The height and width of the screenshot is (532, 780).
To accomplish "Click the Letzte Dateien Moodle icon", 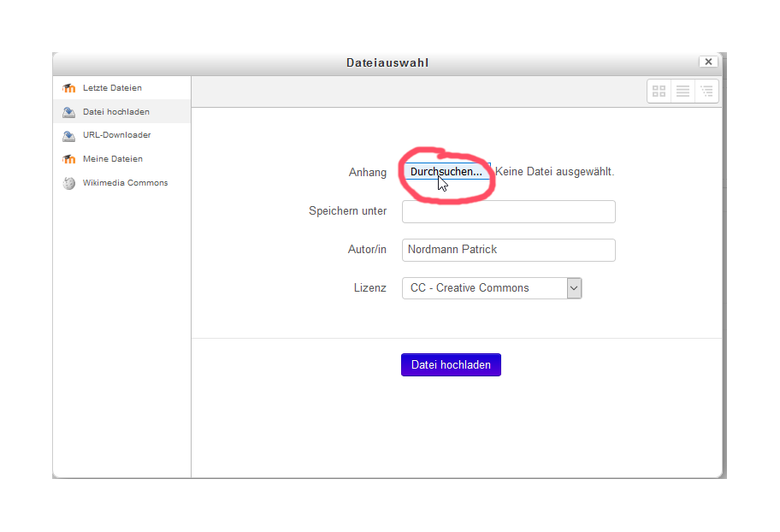I will 69,88.
